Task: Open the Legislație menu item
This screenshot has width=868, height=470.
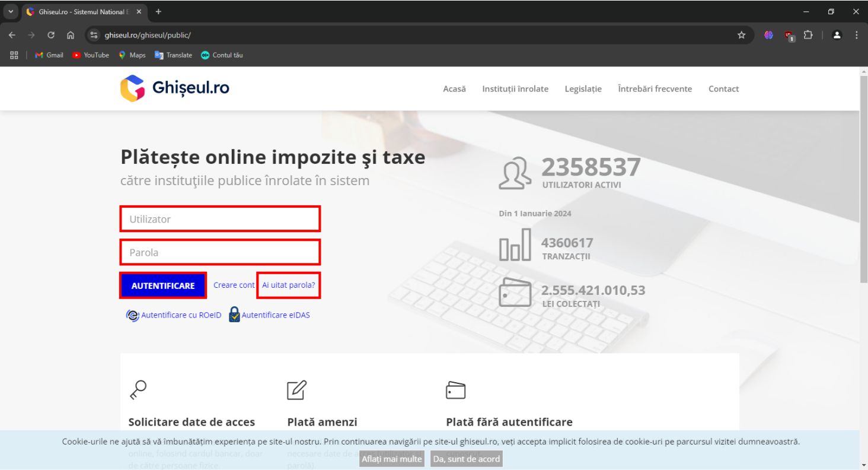Action: pos(583,89)
